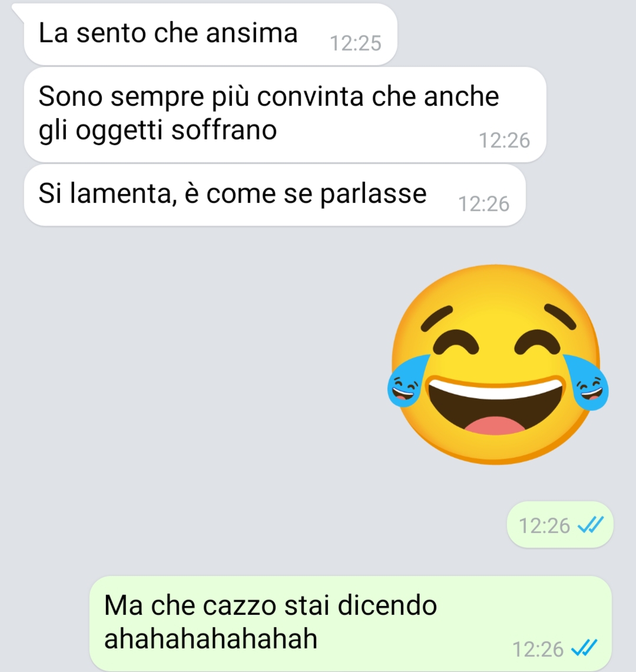Click the word "ahahahahahahah" in the green bubble

click(211, 638)
